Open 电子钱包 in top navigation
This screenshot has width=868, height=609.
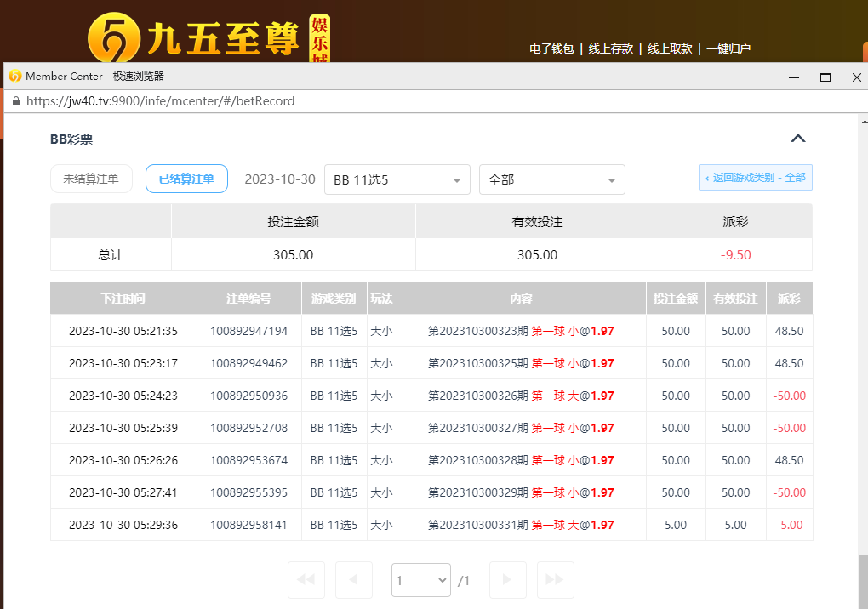click(551, 48)
